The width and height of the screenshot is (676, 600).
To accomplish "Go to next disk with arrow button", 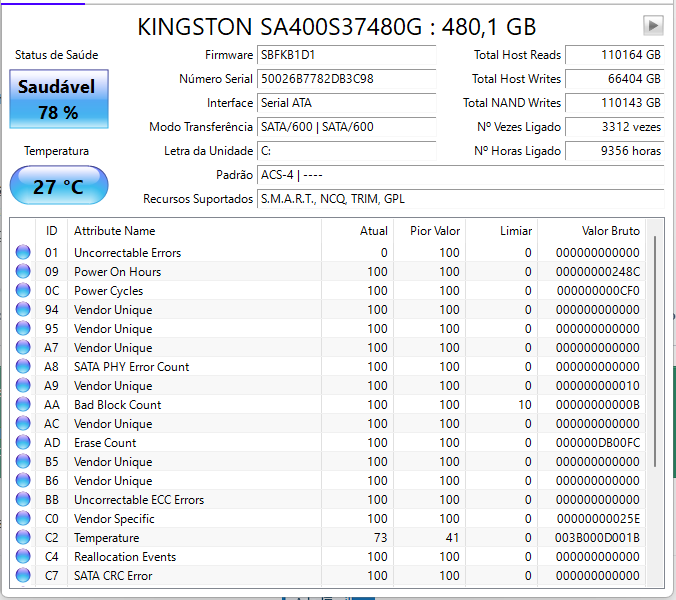I will (653, 25).
